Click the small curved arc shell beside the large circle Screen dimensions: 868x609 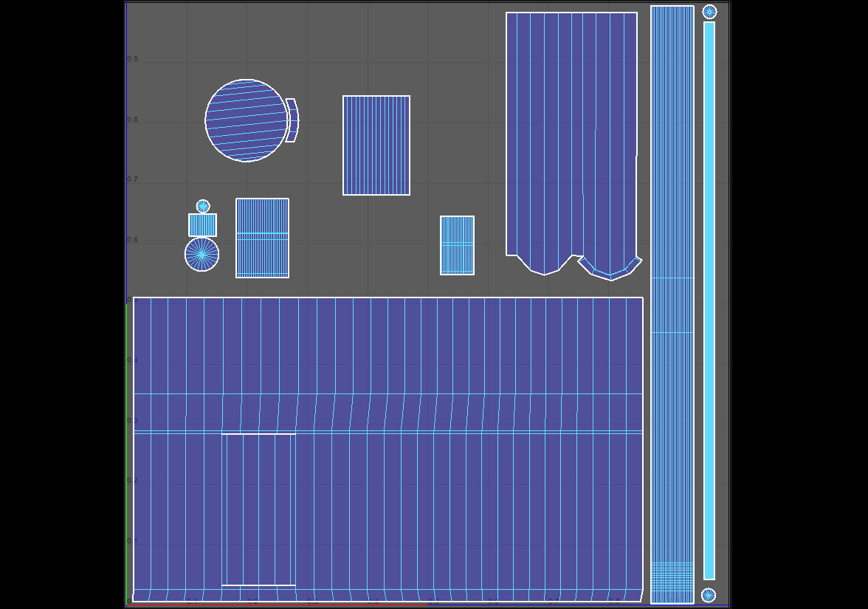click(x=292, y=120)
